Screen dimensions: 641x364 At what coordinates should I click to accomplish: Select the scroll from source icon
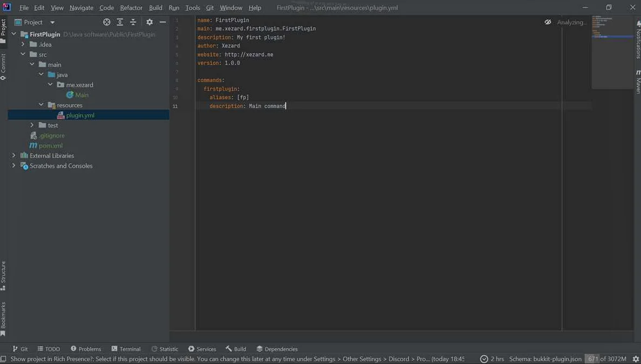[x=107, y=22]
